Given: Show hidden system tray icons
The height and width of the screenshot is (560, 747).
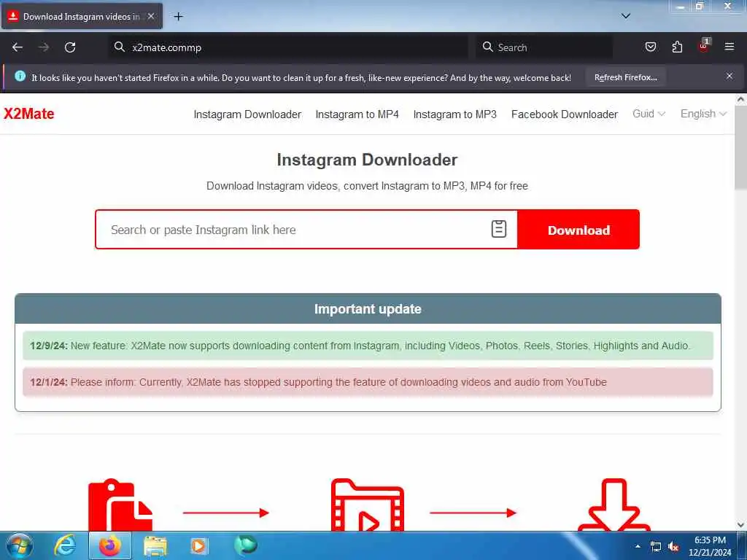Looking at the screenshot, I should tap(638, 546).
